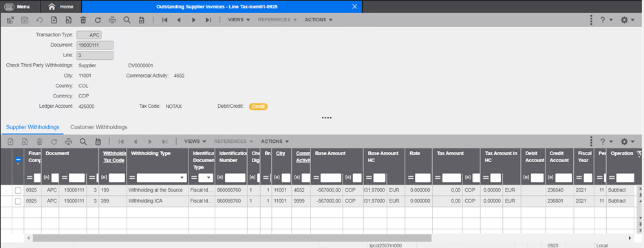Switch to the Customer Withholdings tab
Screen dimensions: 644x248
(99, 127)
